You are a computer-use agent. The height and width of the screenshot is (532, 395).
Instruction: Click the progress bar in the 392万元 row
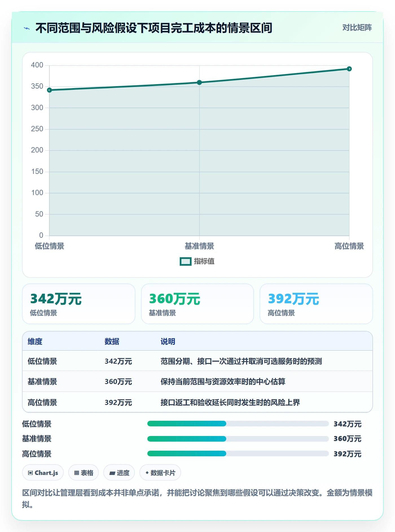click(x=238, y=453)
